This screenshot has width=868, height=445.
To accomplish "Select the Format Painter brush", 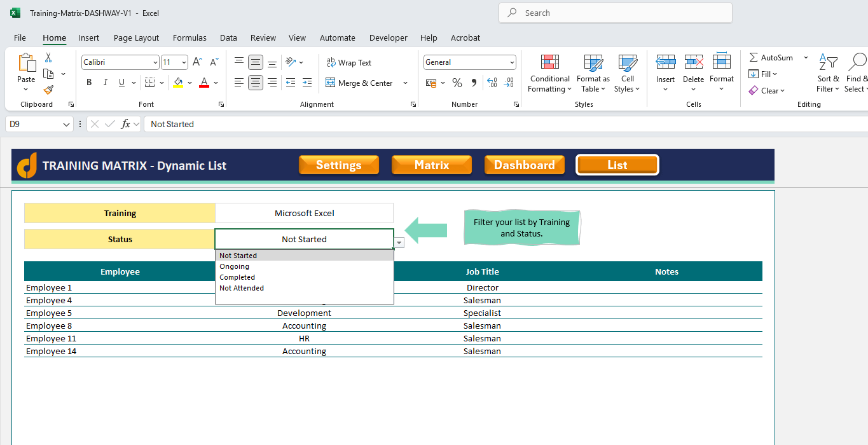I will point(48,90).
